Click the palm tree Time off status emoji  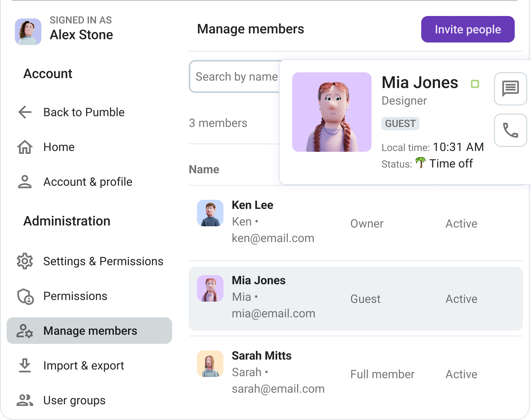click(421, 163)
